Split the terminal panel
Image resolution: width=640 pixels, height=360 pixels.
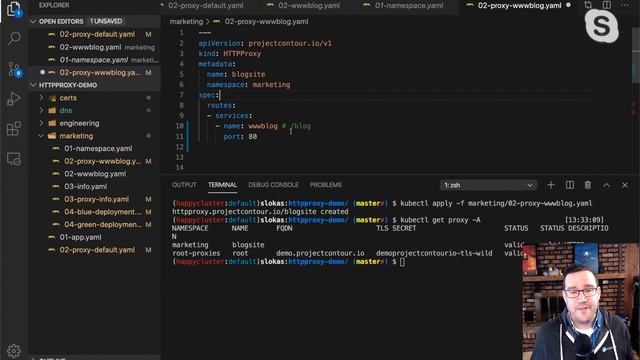(x=569, y=185)
